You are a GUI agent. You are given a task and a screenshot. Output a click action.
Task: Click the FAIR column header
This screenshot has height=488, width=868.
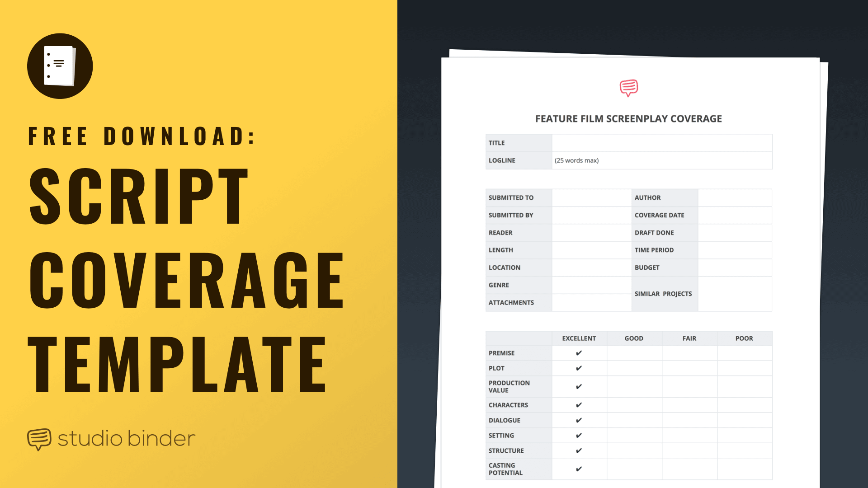point(689,338)
